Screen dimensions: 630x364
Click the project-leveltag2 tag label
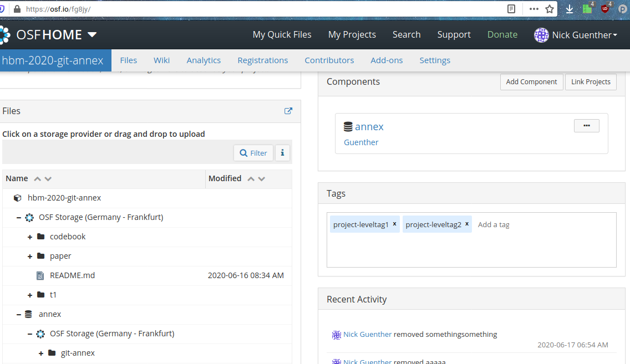point(434,225)
